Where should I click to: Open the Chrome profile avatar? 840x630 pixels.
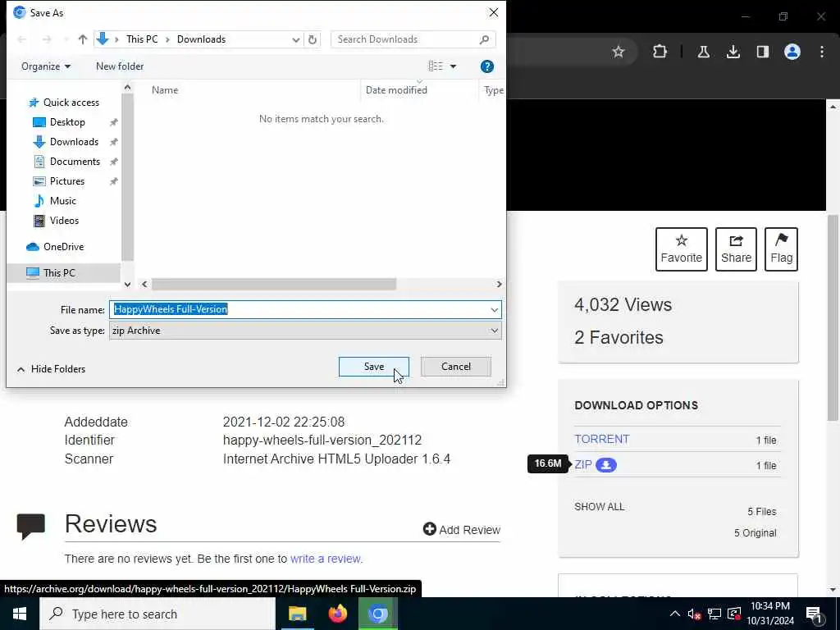(792, 52)
